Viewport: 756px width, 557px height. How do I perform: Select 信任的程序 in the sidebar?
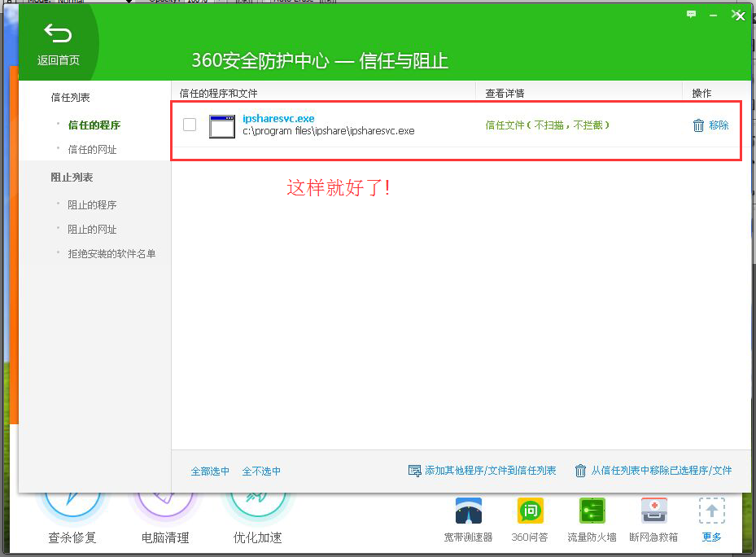[x=94, y=125]
